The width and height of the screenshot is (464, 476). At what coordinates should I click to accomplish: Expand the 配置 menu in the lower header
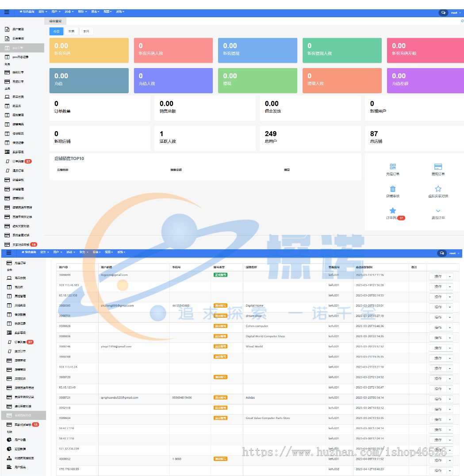[x=109, y=252]
